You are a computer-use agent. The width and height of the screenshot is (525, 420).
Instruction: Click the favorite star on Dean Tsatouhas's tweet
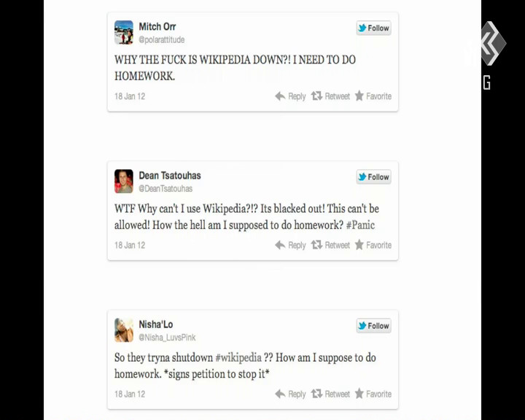[x=359, y=244]
